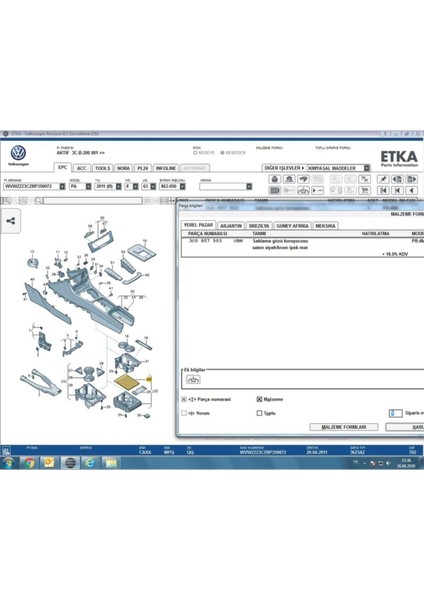Toggle the Malzeme checkbox
The height and width of the screenshot is (600, 424).
pyautogui.click(x=259, y=399)
